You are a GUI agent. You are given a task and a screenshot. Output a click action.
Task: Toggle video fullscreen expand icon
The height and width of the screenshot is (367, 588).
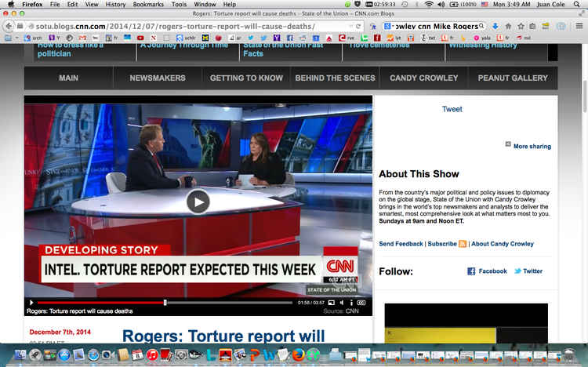331,303
